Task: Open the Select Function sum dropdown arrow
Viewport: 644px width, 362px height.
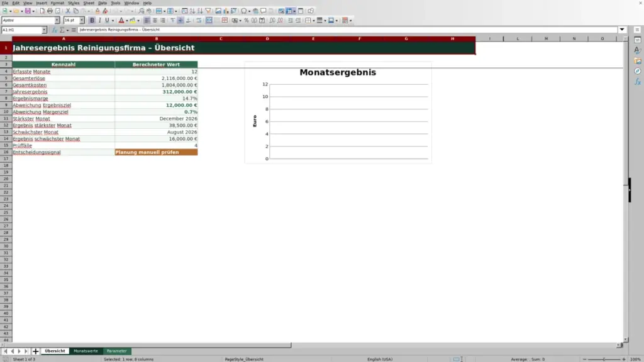Action: 67,30
